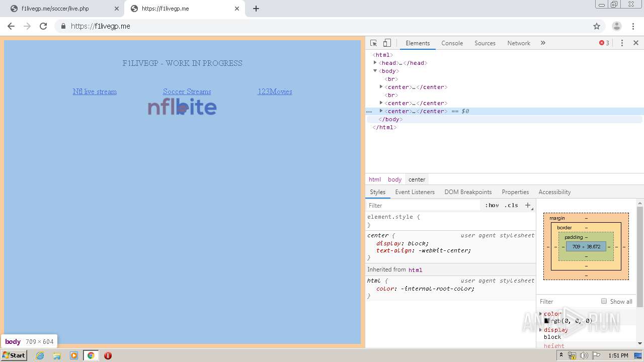This screenshot has width=644, height=362.
Task: Select the Styles tab
Action: 377,192
